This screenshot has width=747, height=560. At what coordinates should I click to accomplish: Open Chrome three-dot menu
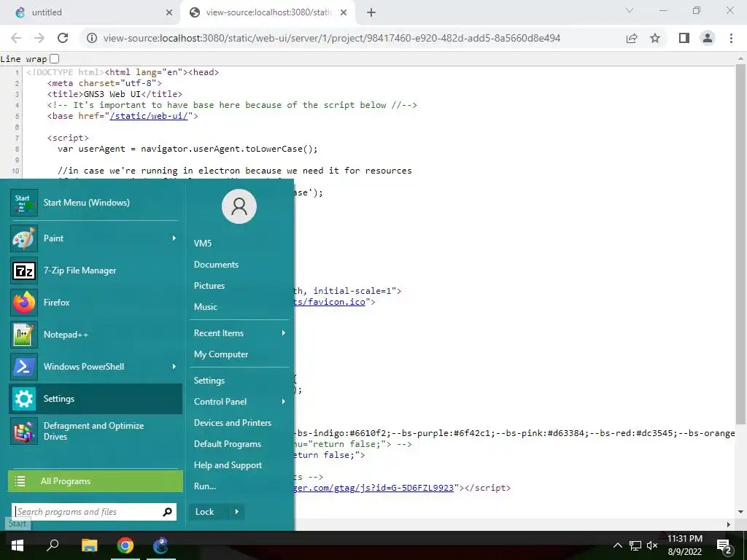[x=731, y=38]
